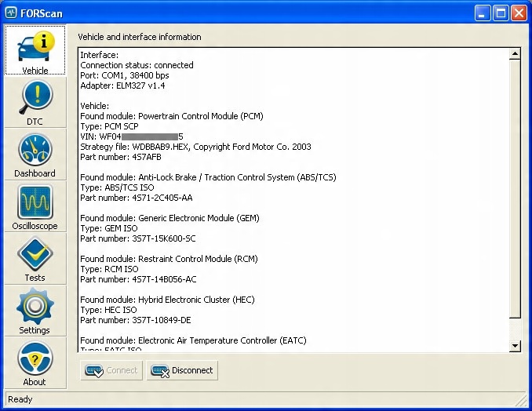Show the About steering wheel page

tap(35, 362)
